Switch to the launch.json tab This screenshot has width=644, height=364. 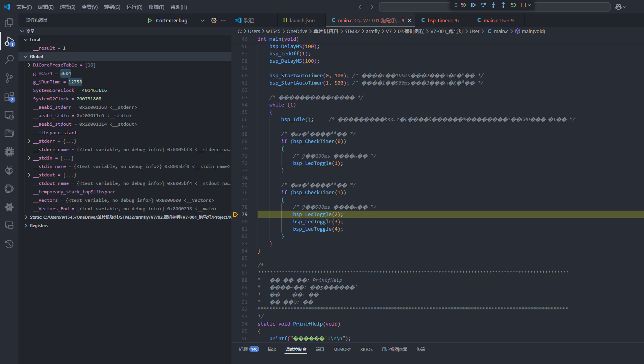pyautogui.click(x=301, y=20)
